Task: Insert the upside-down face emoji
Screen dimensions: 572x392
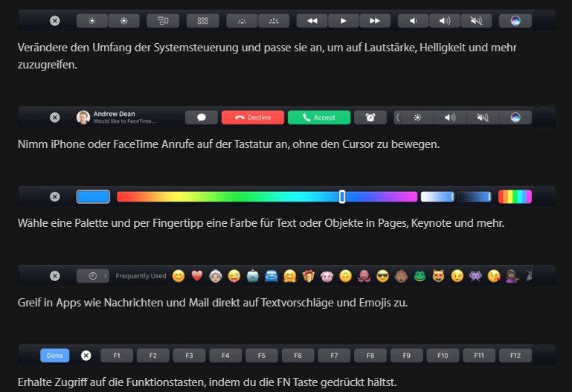Action: pyautogui.click(x=345, y=277)
